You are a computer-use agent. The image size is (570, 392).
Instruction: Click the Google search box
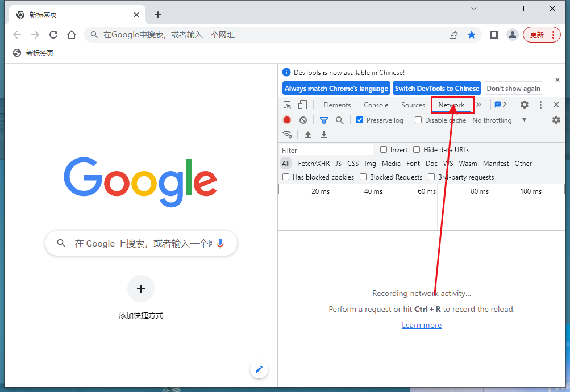coord(141,243)
